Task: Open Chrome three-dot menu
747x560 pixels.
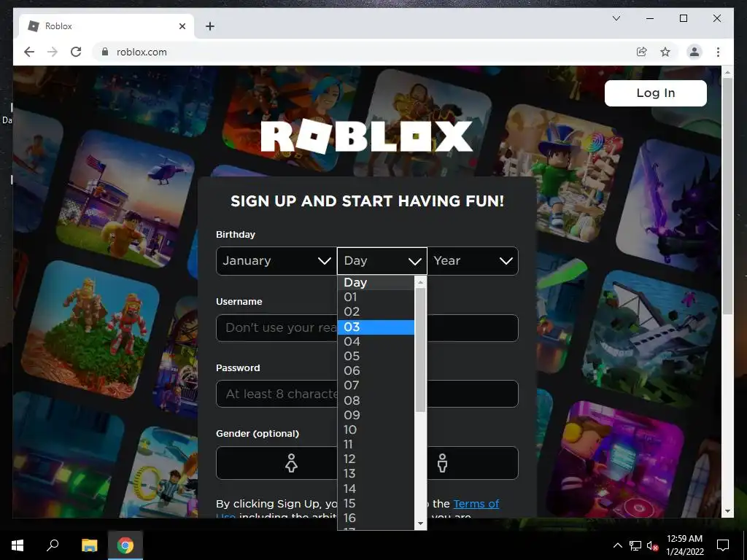Action: [718, 52]
